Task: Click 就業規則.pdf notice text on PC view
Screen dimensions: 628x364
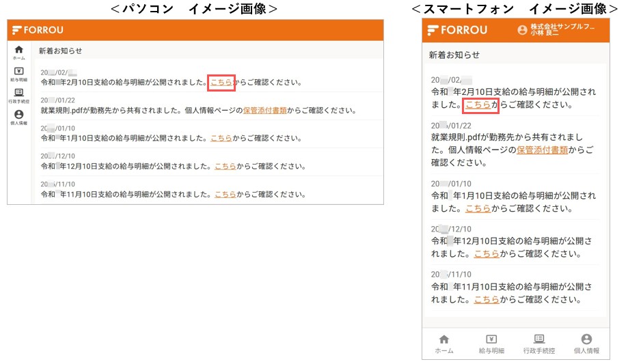Action: 198,111
